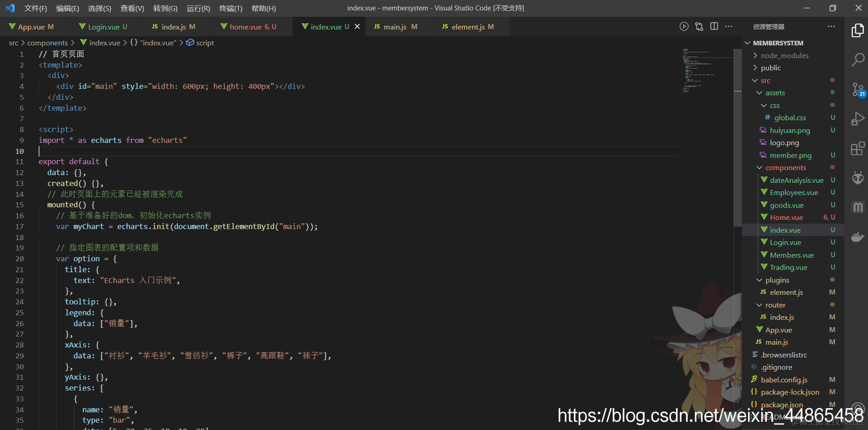Viewport: 868px width, 430px height.
Task: Open member.png image file
Action: (793, 155)
